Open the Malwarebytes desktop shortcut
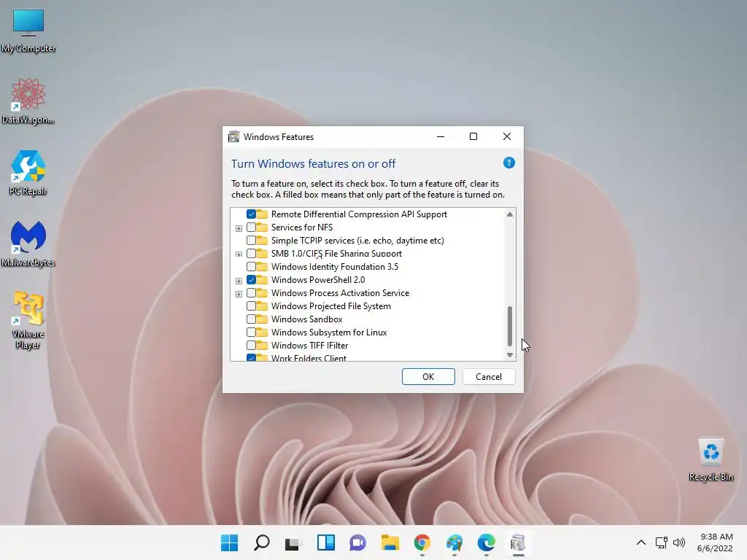Viewport: 747px width, 560px height. (28, 244)
